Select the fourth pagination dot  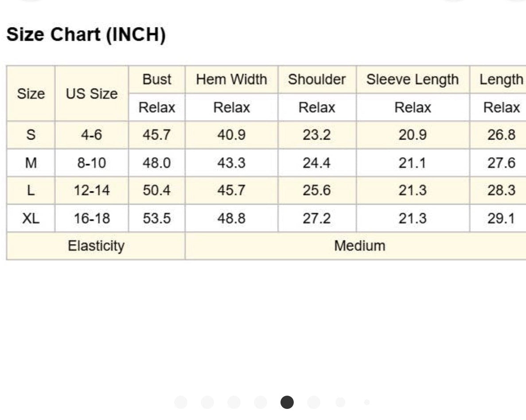click(260, 402)
